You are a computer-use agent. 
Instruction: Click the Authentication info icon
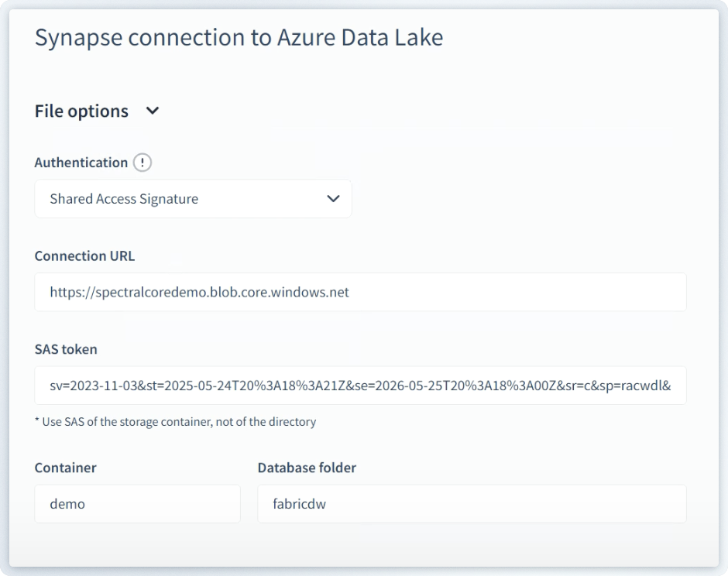point(143,163)
